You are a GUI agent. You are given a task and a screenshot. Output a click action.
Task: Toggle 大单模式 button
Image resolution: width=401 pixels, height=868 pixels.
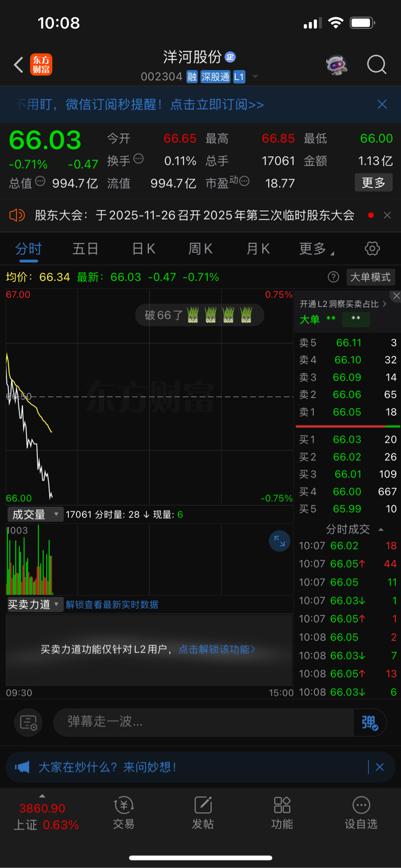point(370,277)
